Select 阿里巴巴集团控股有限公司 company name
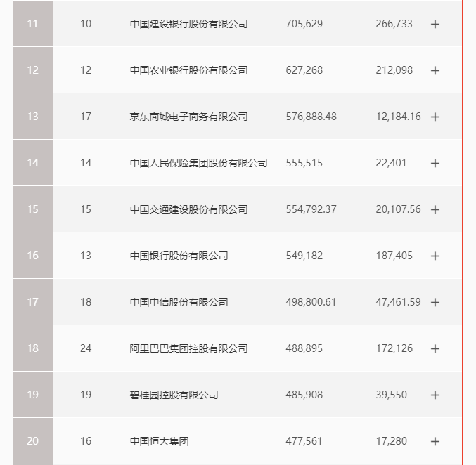The image size is (476, 465). pos(188,348)
